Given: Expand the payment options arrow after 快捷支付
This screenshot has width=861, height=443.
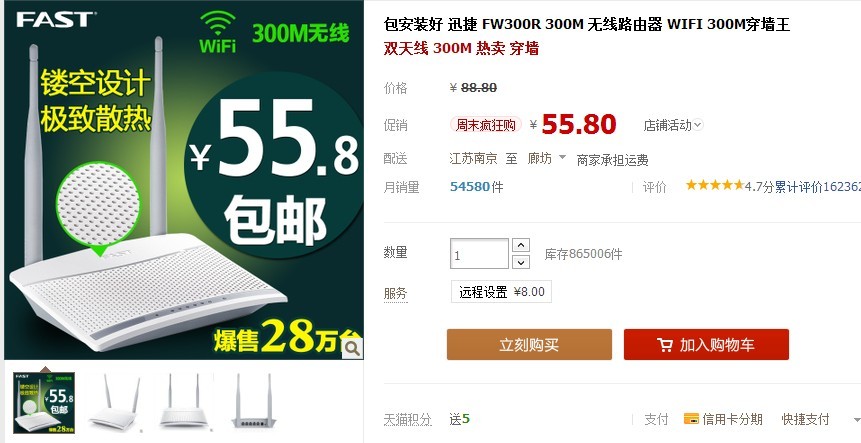Looking at the screenshot, I should [857, 420].
